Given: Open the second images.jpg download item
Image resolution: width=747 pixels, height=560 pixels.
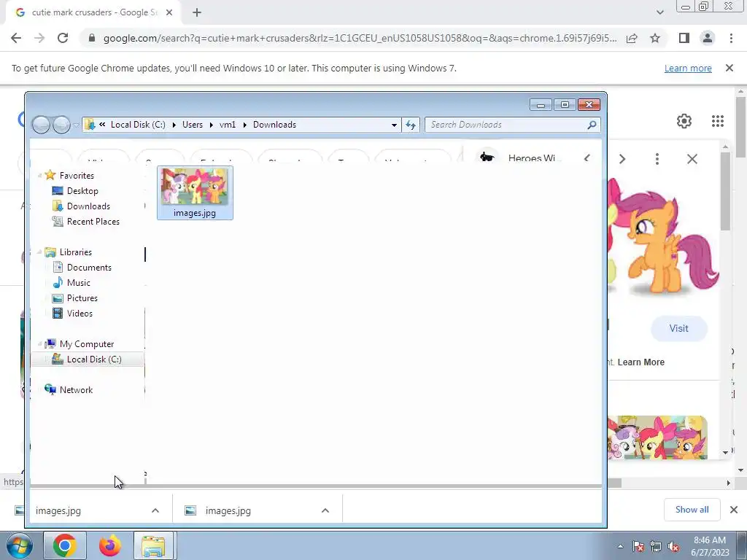Looking at the screenshot, I should click(228, 511).
